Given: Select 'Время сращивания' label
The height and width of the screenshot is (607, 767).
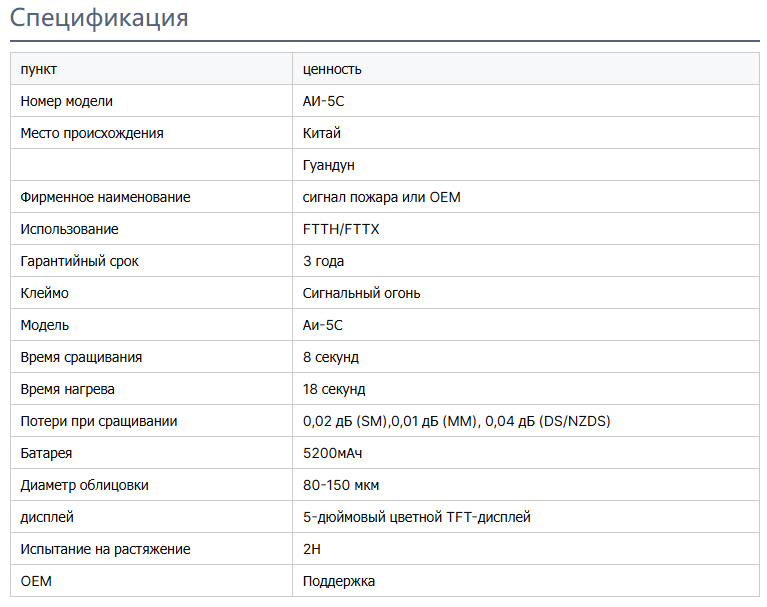Looking at the screenshot, I should click(x=81, y=357).
